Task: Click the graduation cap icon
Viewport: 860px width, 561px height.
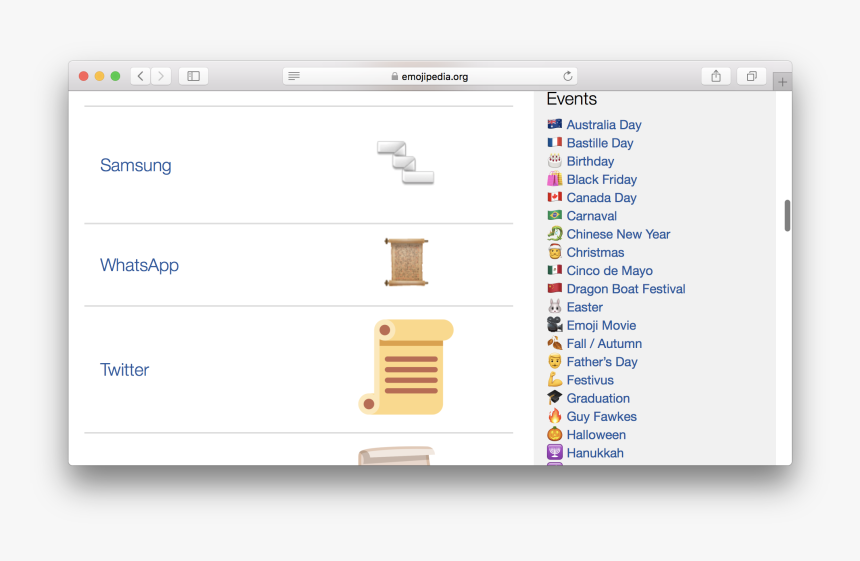Action: [555, 398]
